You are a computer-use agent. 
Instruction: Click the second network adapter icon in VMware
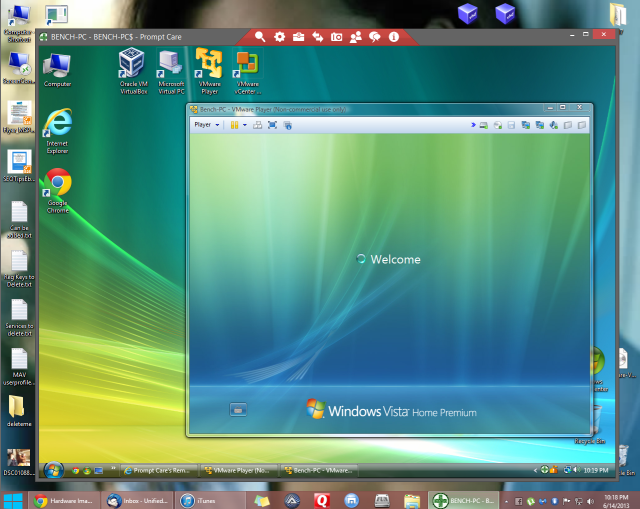540,125
